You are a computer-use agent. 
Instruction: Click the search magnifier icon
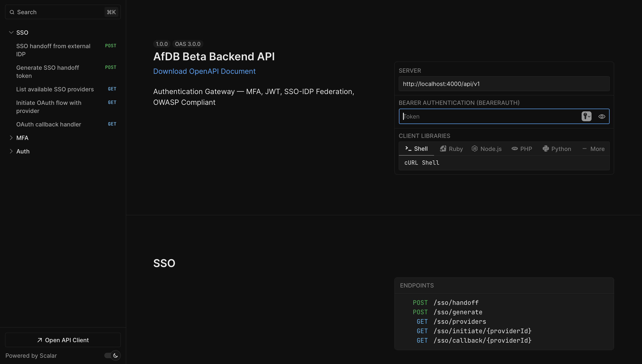[12, 12]
